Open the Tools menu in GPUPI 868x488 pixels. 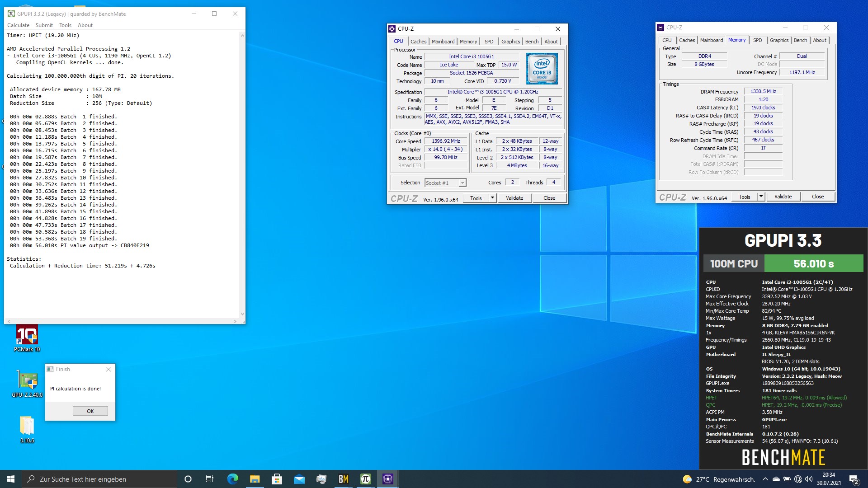tap(65, 25)
